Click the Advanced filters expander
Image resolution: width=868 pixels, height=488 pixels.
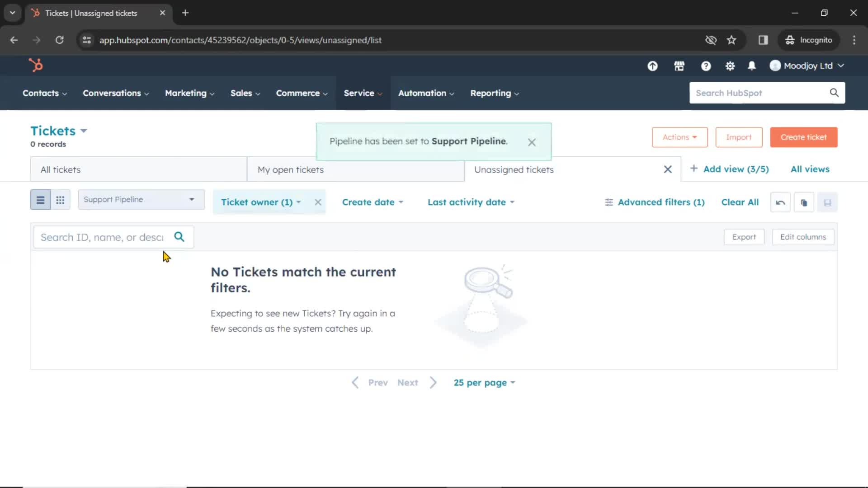654,202
